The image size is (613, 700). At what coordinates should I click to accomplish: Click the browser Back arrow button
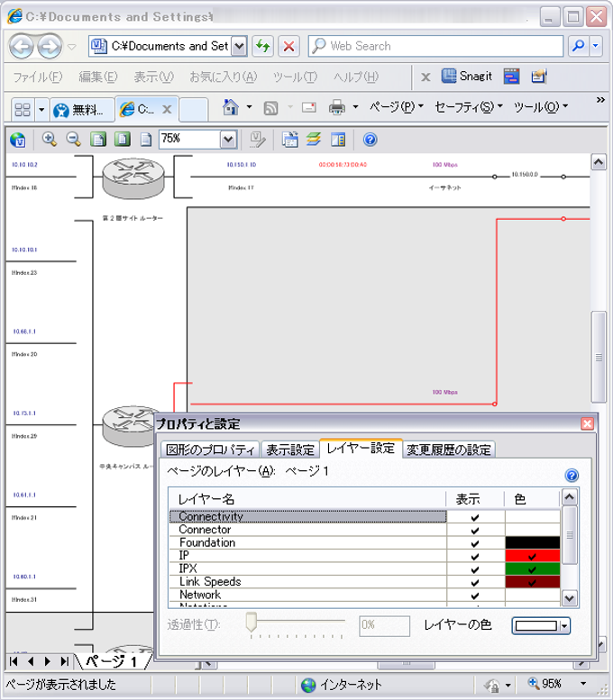click(21, 46)
